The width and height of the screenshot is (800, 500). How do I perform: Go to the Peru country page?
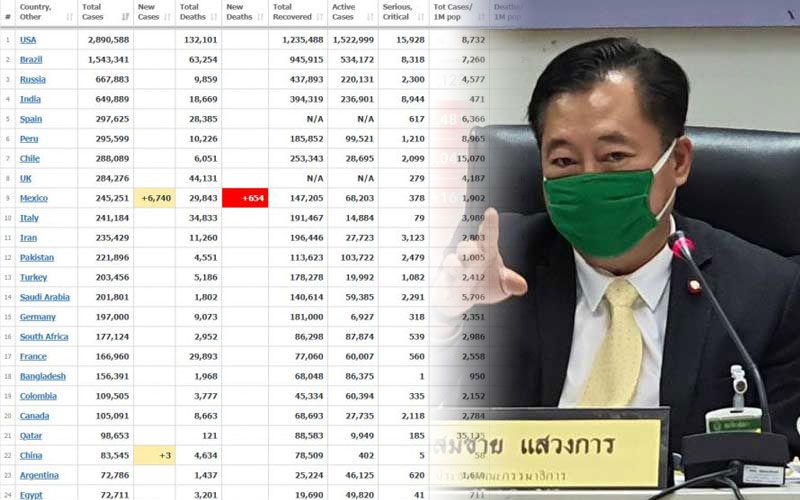[x=29, y=139]
